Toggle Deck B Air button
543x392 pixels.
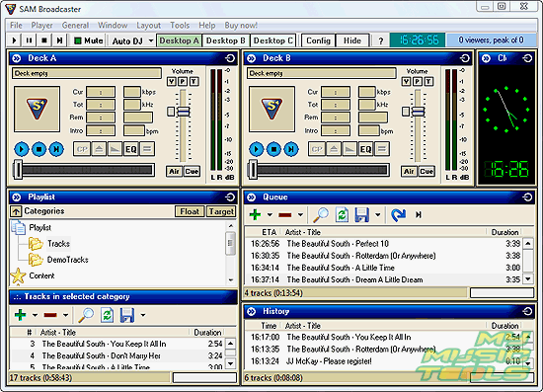click(x=409, y=171)
